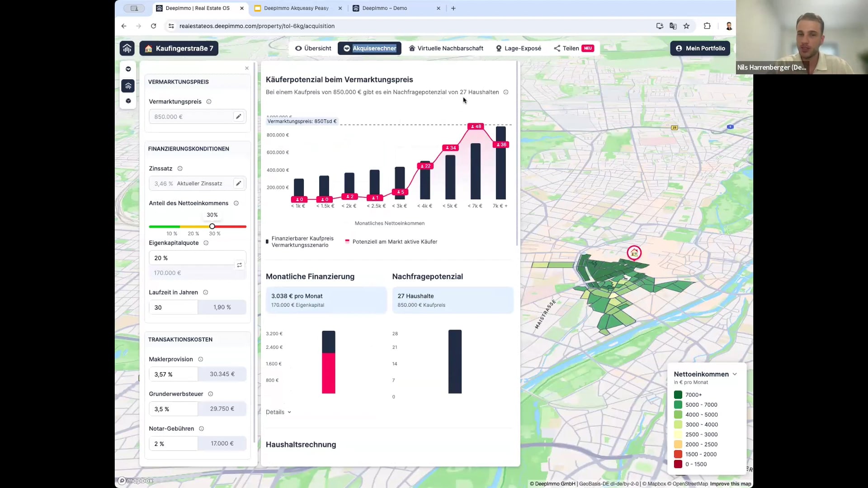Expand the Details section
Viewport: 868px width, 488px height.
coord(278,412)
